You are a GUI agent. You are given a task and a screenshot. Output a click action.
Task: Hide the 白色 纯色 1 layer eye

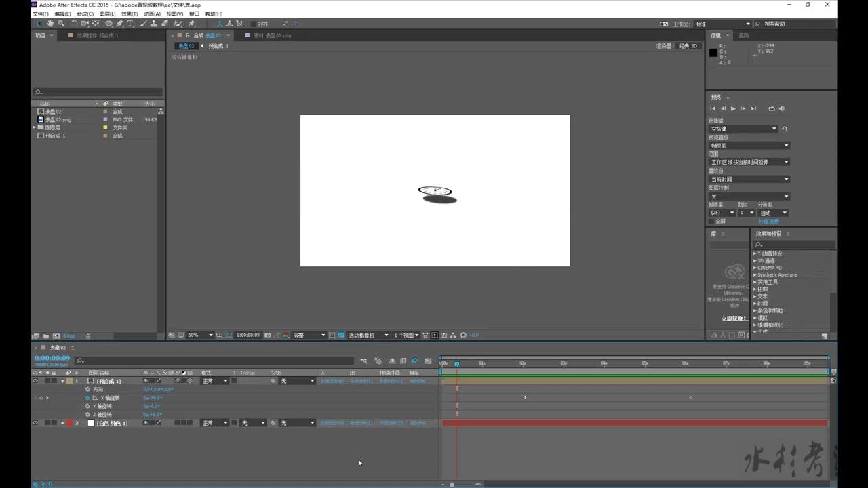point(35,423)
